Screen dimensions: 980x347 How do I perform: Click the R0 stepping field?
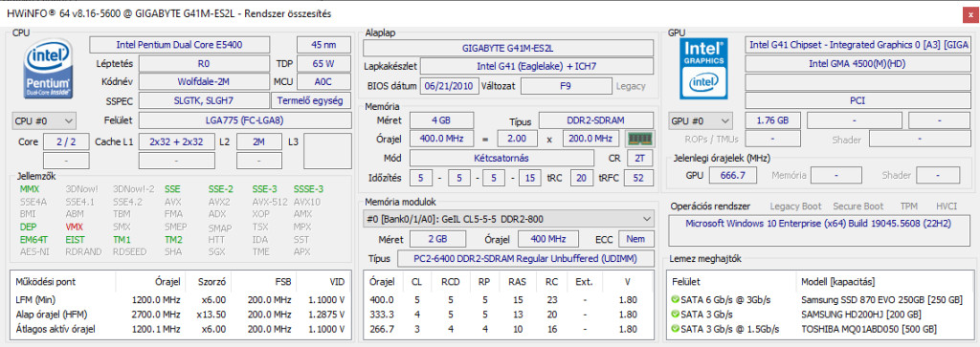coord(204,64)
